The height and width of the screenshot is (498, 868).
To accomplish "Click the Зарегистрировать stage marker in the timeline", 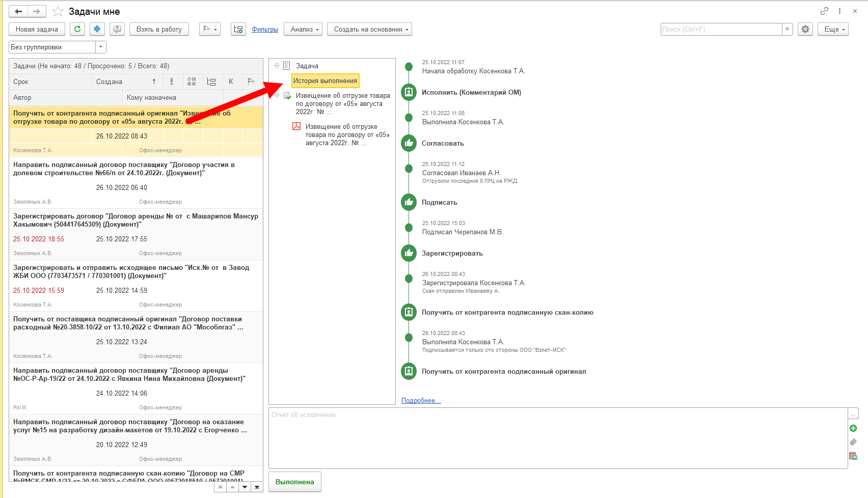I will click(409, 253).
